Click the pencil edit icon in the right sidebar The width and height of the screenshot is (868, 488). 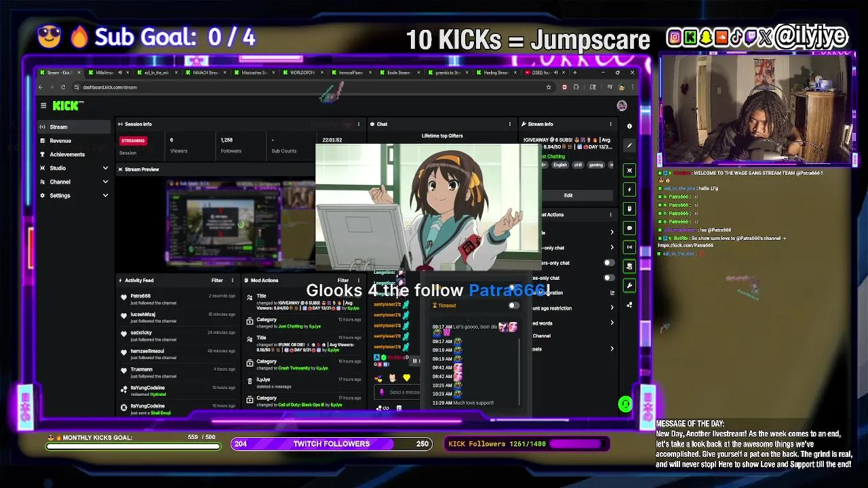click(629, 145)
